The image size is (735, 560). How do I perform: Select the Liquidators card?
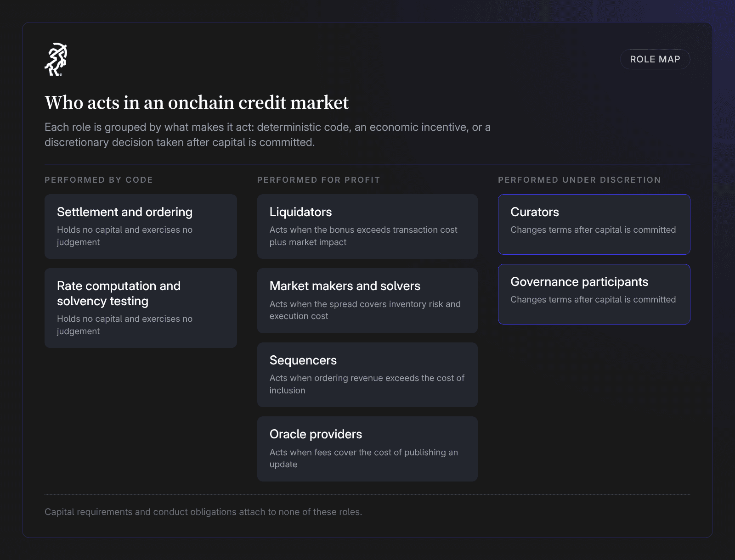coord(367,226)
